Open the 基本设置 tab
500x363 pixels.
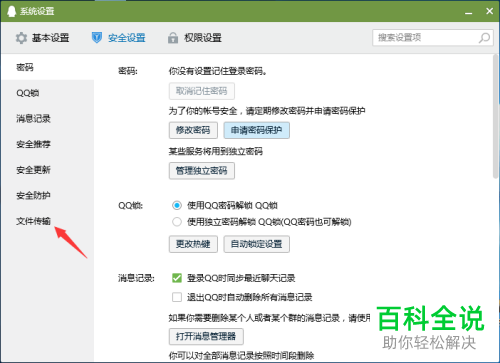click(x=42, y=38)
